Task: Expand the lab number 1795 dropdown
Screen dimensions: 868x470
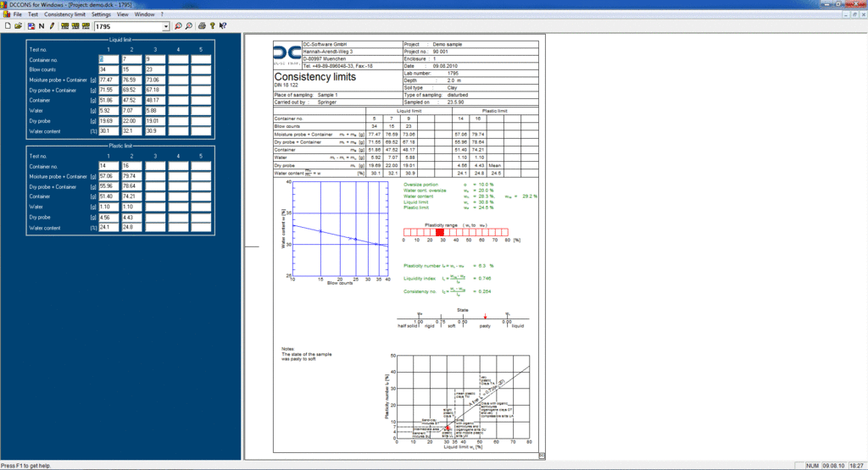Action: (x=165, y=26)
